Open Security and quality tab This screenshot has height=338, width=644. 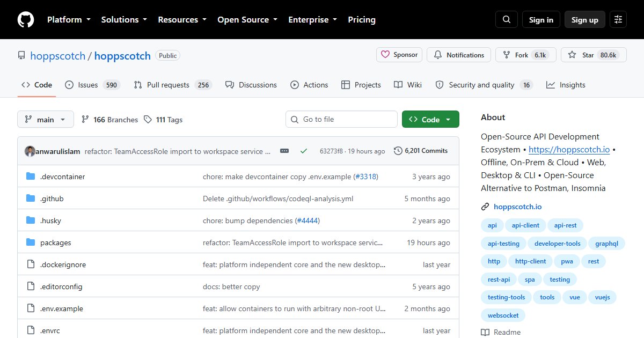[484, 85]
